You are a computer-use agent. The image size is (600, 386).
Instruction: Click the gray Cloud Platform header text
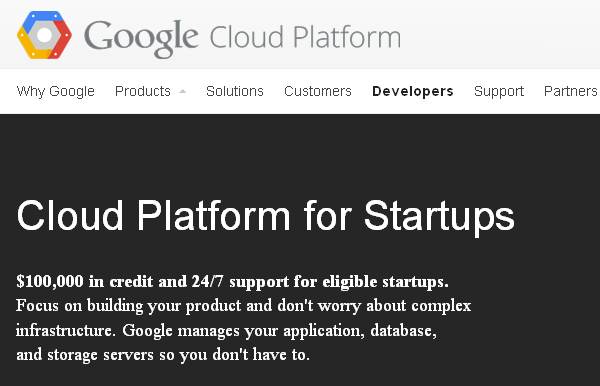pos(305,37)
